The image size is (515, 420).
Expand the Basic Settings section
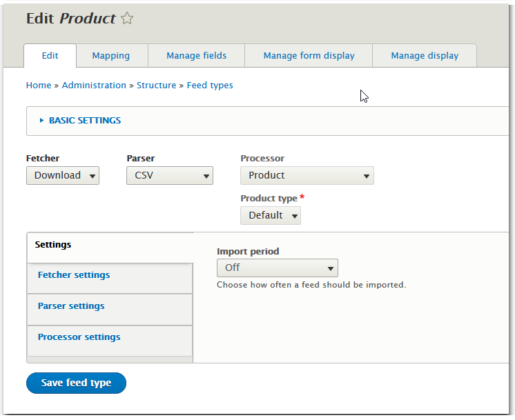click(x=85, y=121)
